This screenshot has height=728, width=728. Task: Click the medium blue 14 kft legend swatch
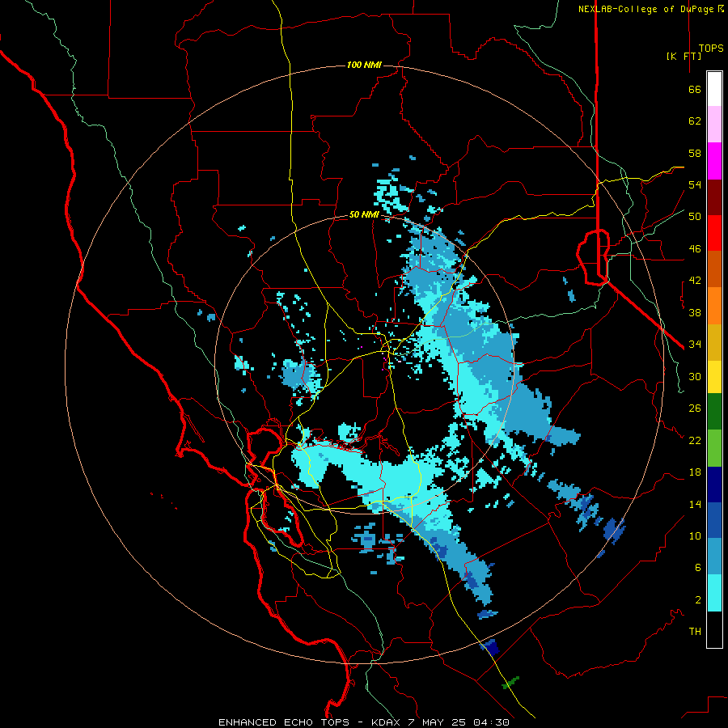(x=714, y=520)
